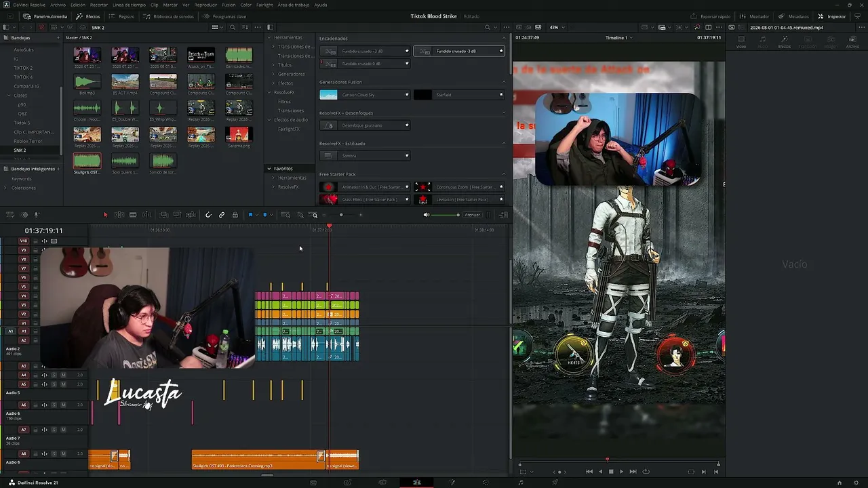Select the Roblox Terror bin
868x488 pixels.
(x=28, y=141)
